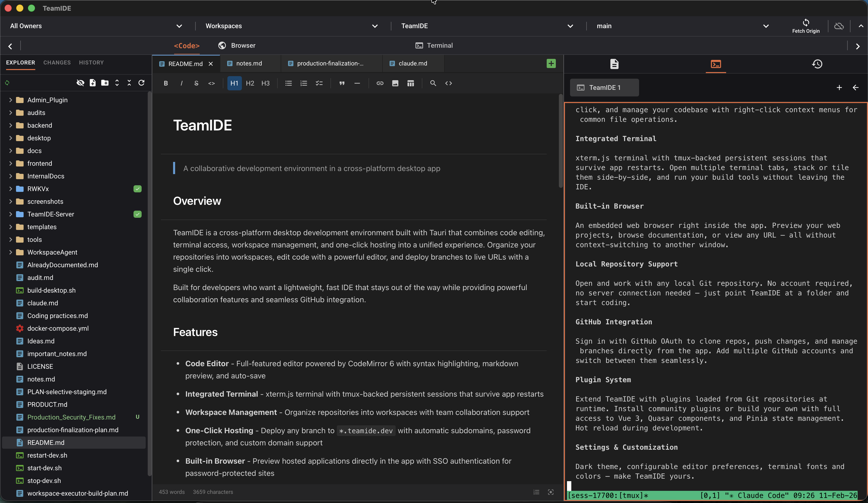Click the Fetch Origin button
Viewport: 868px width, 503px height.
point(806,26)
